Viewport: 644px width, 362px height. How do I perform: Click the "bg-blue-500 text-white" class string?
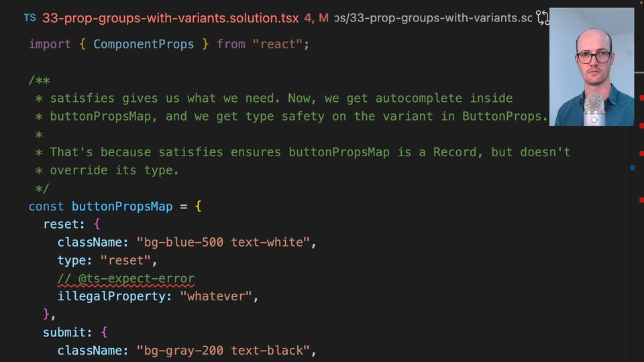click(x=223, y=242)
